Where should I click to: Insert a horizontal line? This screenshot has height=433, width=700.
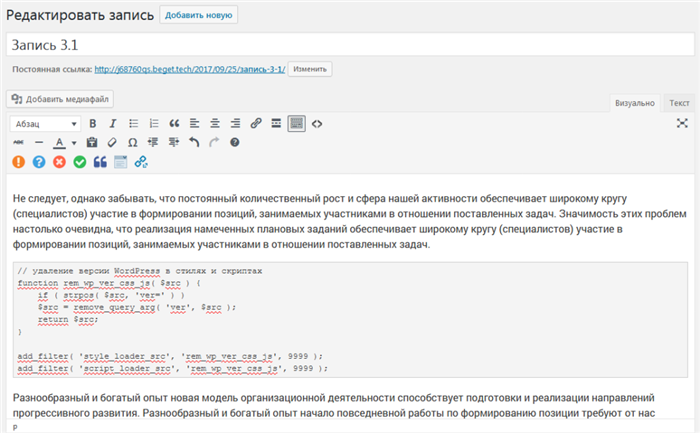coord(39,142)
